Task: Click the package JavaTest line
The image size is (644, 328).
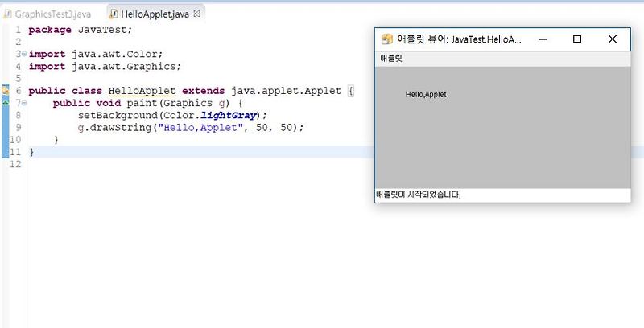Action: pyautogui.click(x=80, y=30)
